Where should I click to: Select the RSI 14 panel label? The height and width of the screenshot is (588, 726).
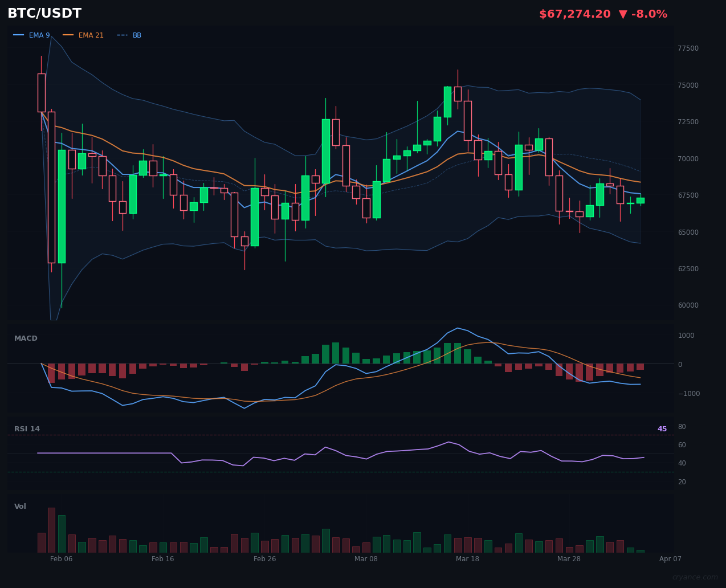click(28, 428)
